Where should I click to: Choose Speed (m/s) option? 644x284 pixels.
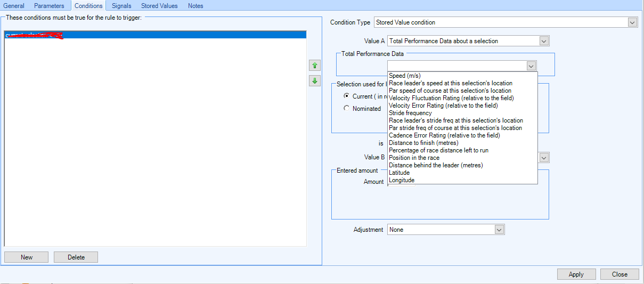pos(462,76)
